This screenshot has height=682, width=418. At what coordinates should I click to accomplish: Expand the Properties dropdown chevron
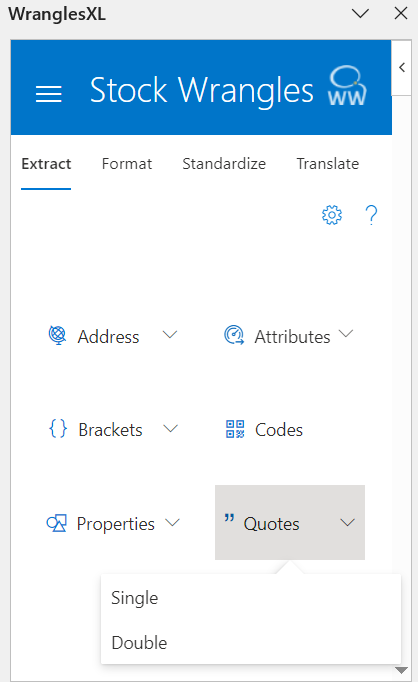pyautogui.click(x=173, y=522)
